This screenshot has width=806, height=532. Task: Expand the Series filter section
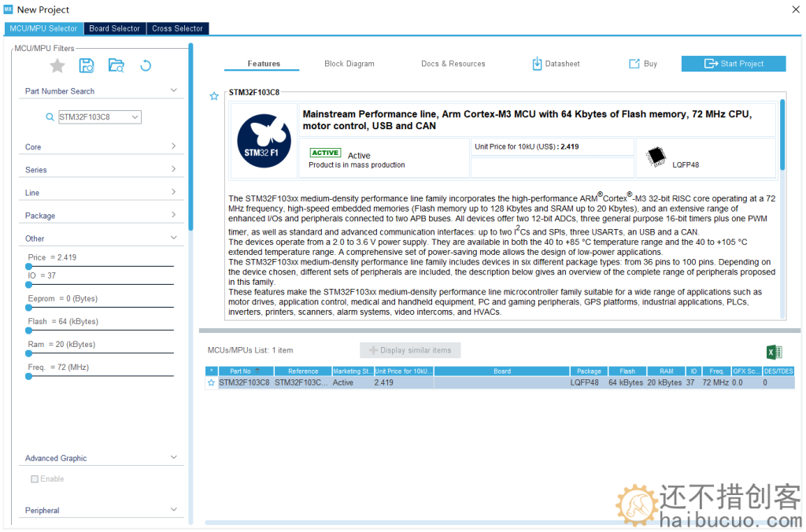pos(174,169)
